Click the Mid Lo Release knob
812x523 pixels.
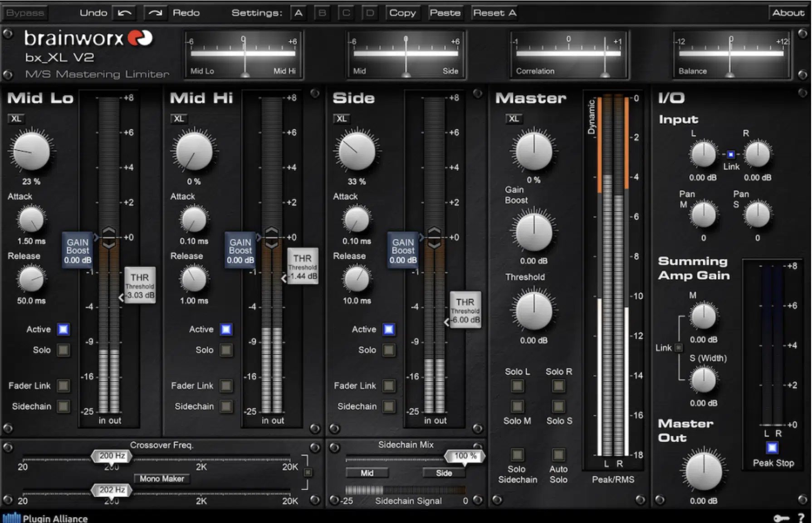coord(31,279)
